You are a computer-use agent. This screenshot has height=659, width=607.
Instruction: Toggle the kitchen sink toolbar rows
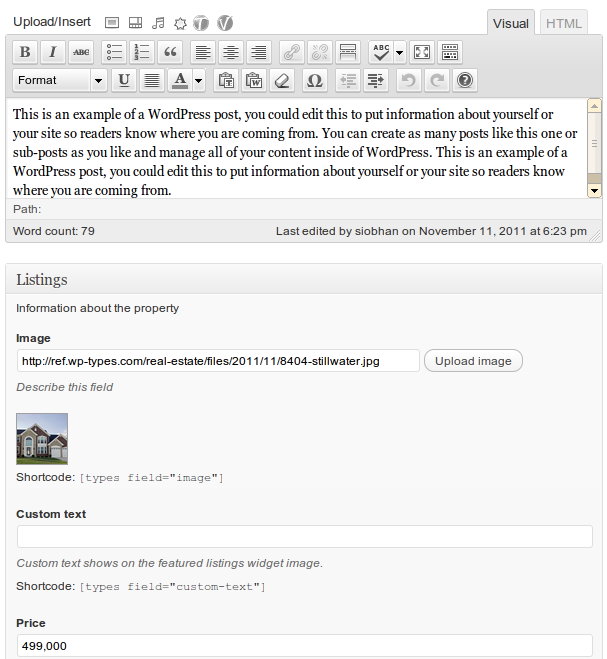(x=450, y=52)
